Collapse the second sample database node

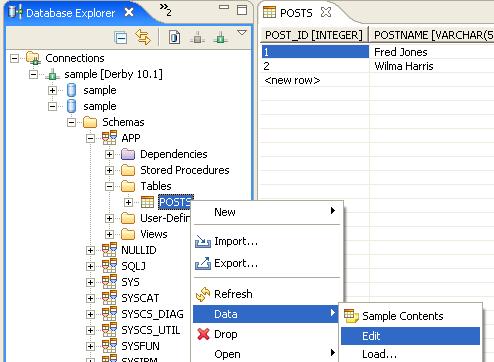(52, 106)
